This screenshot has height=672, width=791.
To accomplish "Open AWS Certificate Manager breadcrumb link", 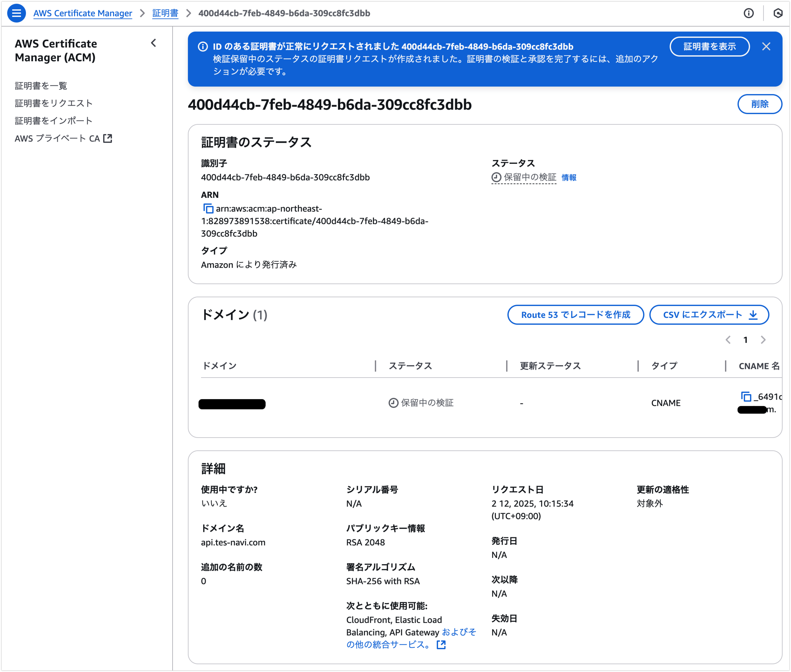I will tap(83, 13).
